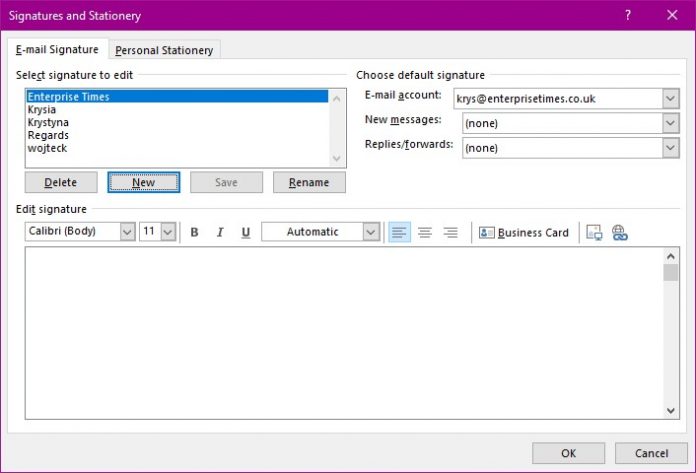Select the wojteck signature

click(177, 148)
